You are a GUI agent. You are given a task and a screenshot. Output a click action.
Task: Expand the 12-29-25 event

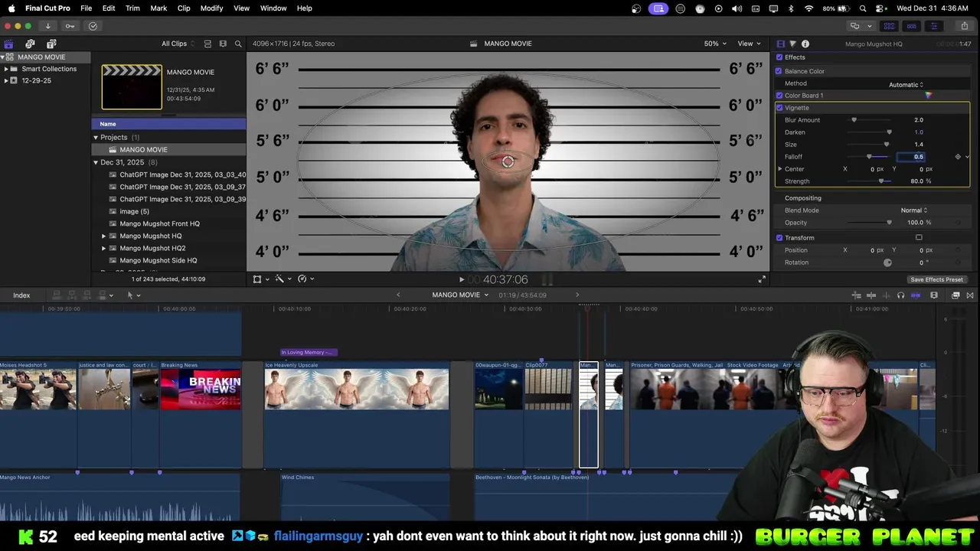tap(6, 80)
